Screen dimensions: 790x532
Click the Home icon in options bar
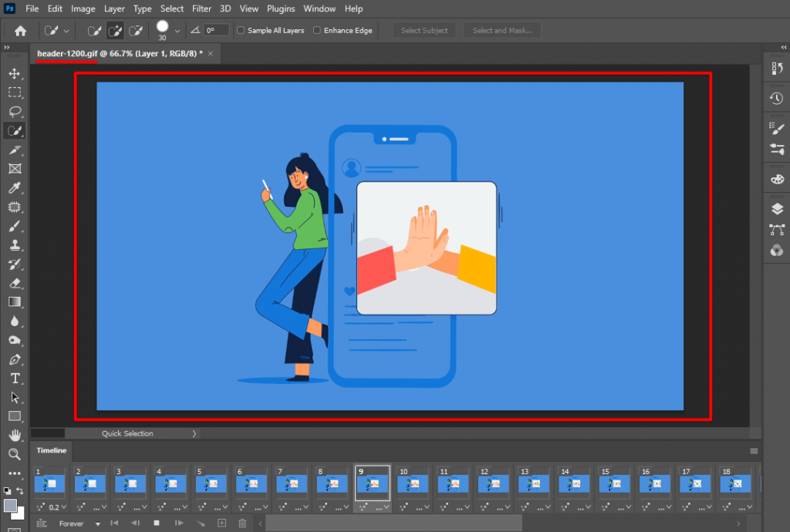click(x=20, y=31)
